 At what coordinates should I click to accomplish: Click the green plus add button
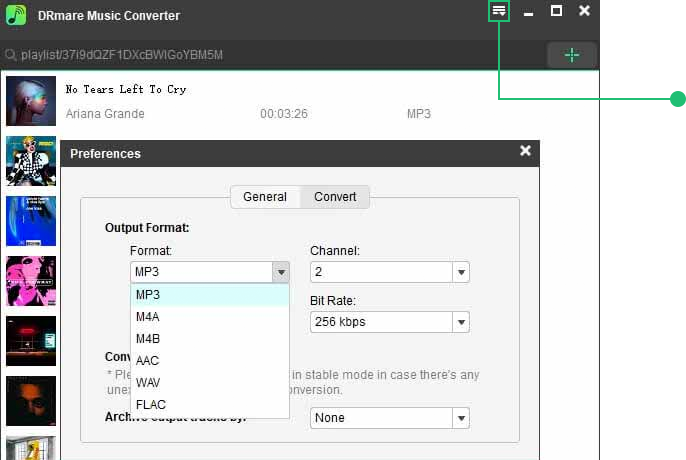[x=572, y=55]
